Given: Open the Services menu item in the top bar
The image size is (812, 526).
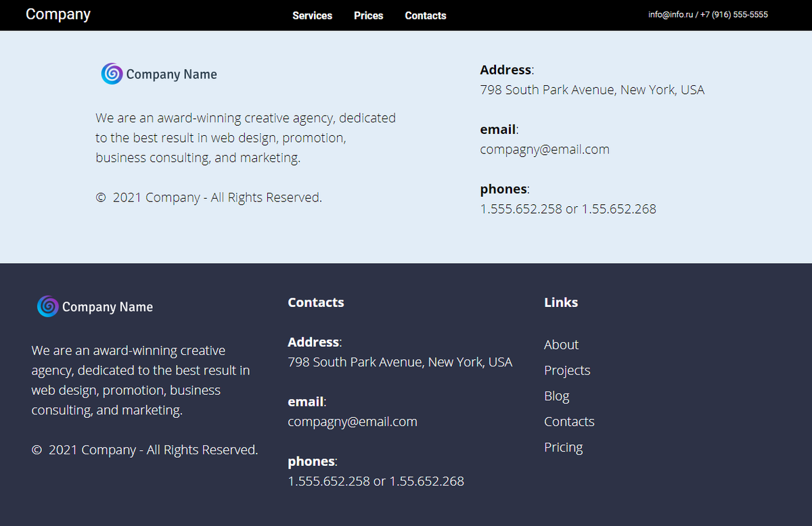Looking at the screenshot, I should tap(312, 16).
